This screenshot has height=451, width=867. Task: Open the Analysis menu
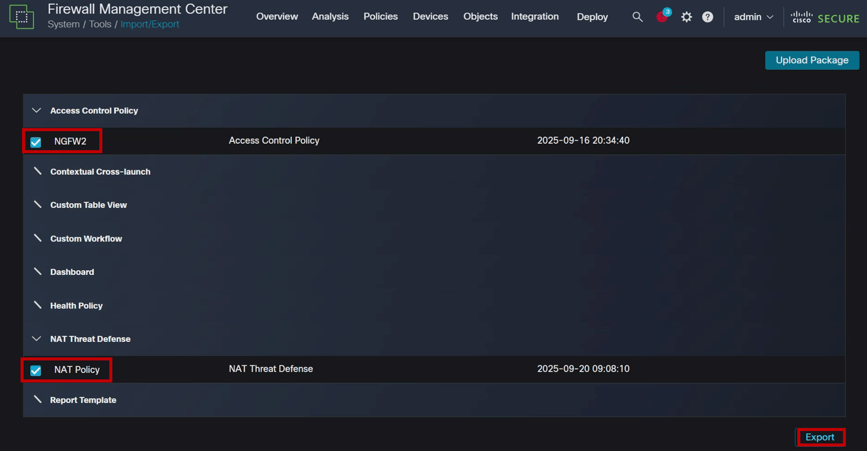(x=330, y=17)
